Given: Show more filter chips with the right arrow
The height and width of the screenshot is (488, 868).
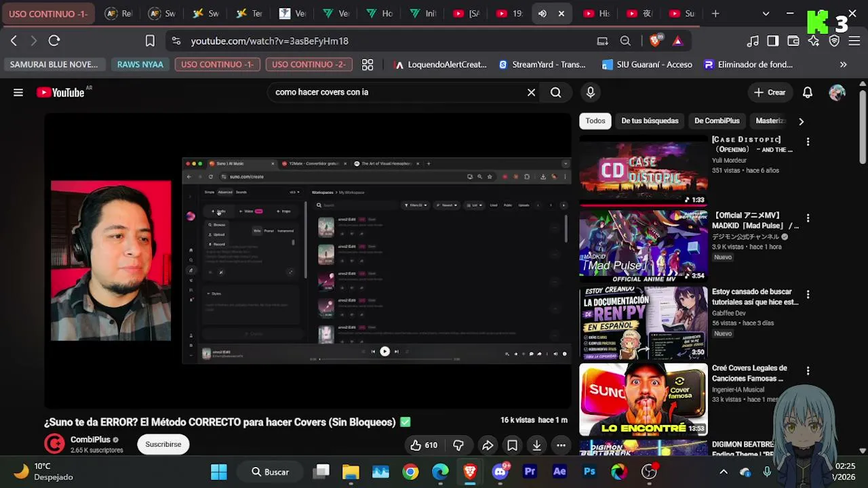Looking at the screenshot, I should coord(801,121).
